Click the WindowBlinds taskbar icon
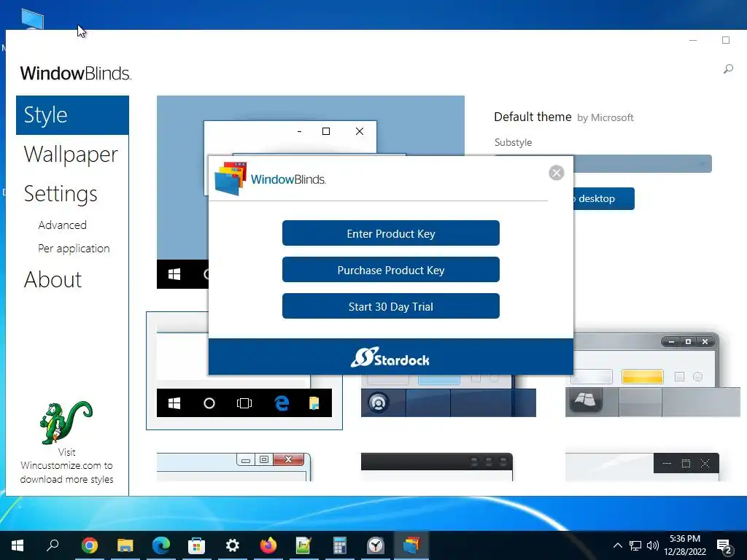Image resolution: width=747 pixels, height=560 pixels. coord(411,545)
